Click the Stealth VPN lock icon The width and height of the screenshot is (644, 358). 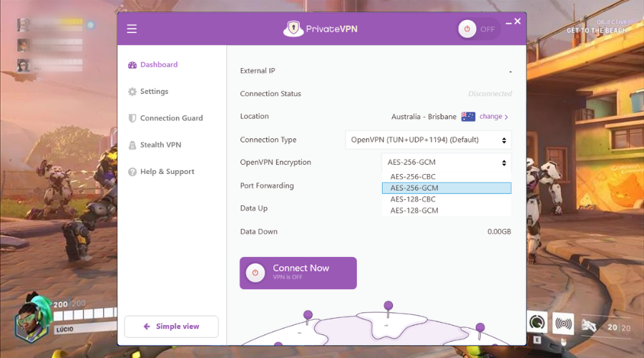pos(132,145)
